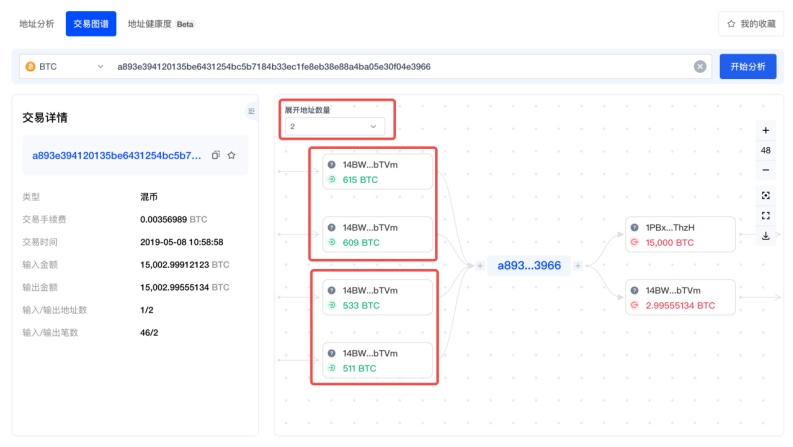Zoom in the graph with plus button
This screenshot has width=793, height=447.
click(766, 130)
